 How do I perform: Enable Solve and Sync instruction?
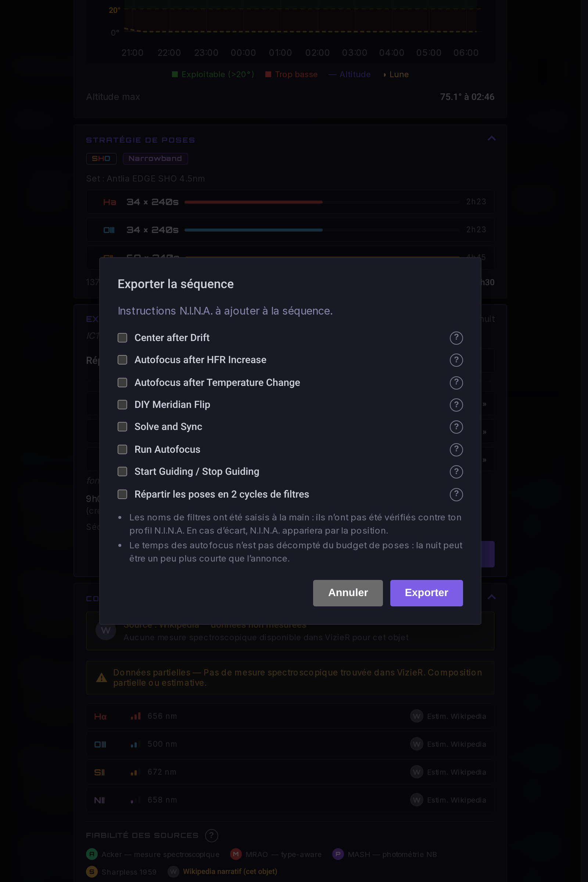click(122, 427)
